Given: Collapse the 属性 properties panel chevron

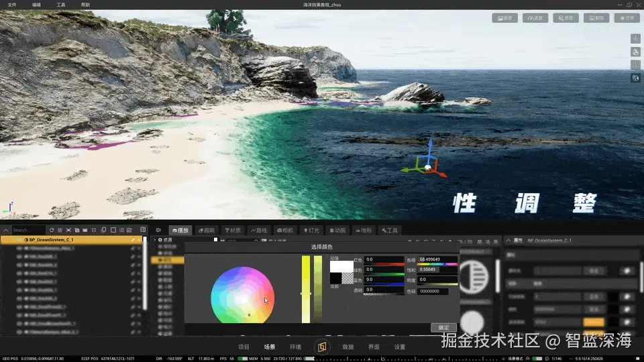Looking at the screenshot, I should pyautogui.click(x=508, y=240).
